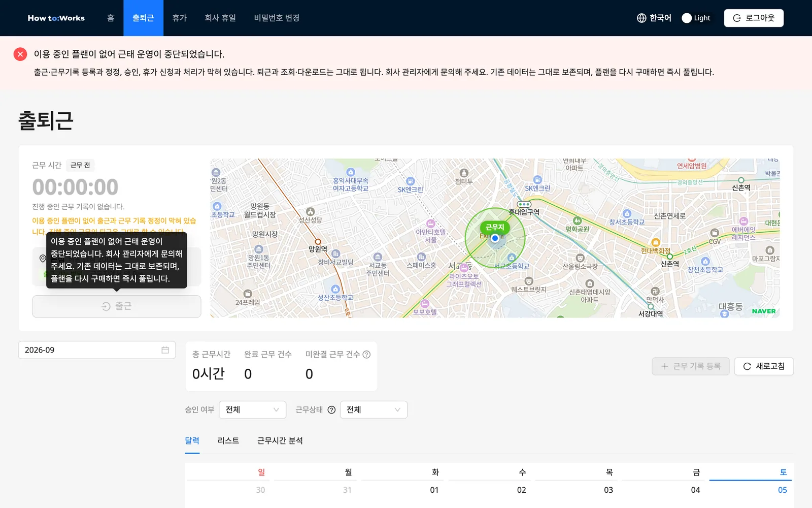Switch to 근무시간 분석 tab
Image resolution: width=812 pixels, height=508 pixels.
[x=280, y=441]
